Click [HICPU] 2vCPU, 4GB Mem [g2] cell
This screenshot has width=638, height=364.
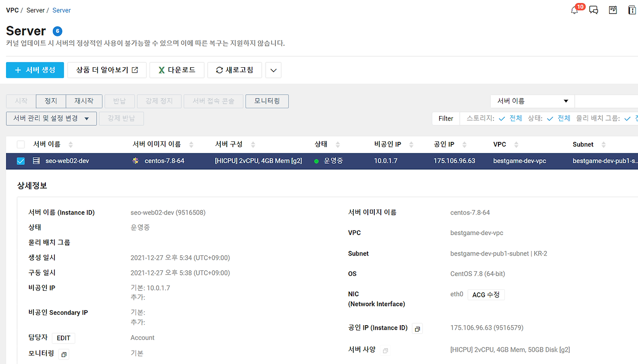click(259, 161)
